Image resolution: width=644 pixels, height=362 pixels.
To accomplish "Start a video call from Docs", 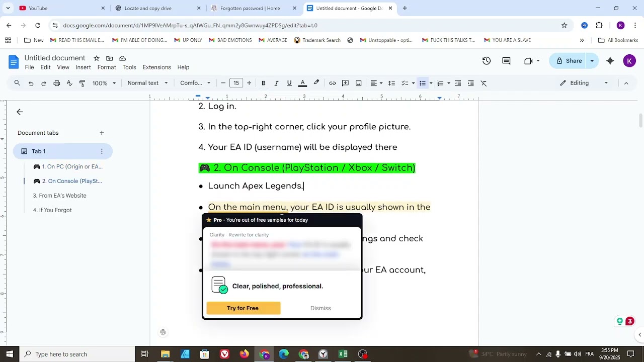I will tap(528, 61).
